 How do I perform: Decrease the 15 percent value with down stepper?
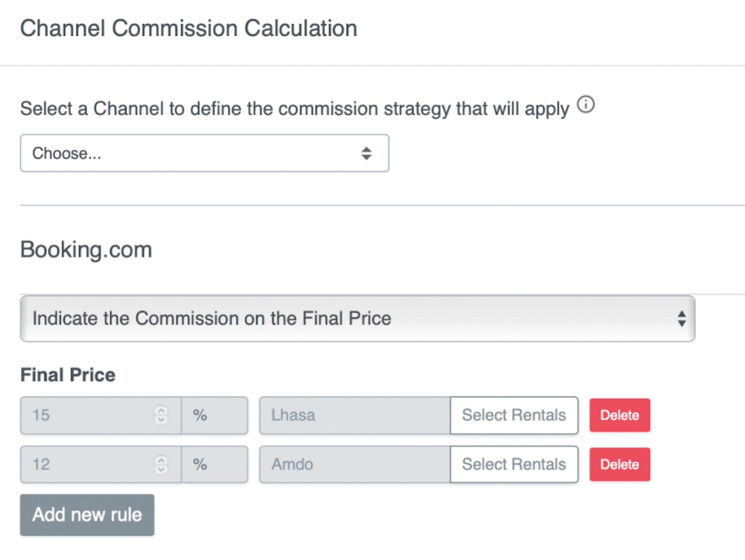[x=161, y=420]
